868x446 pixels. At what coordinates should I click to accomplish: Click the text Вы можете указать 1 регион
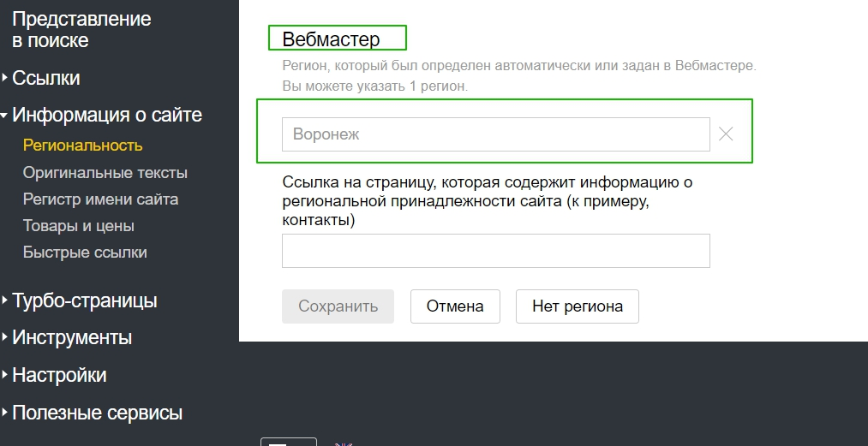point(375,86)
